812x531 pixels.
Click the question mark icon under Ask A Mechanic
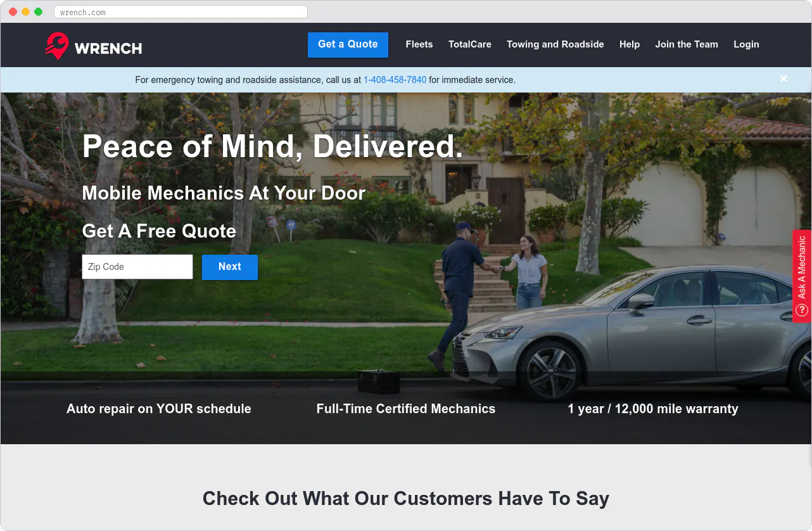pos(801,310)
